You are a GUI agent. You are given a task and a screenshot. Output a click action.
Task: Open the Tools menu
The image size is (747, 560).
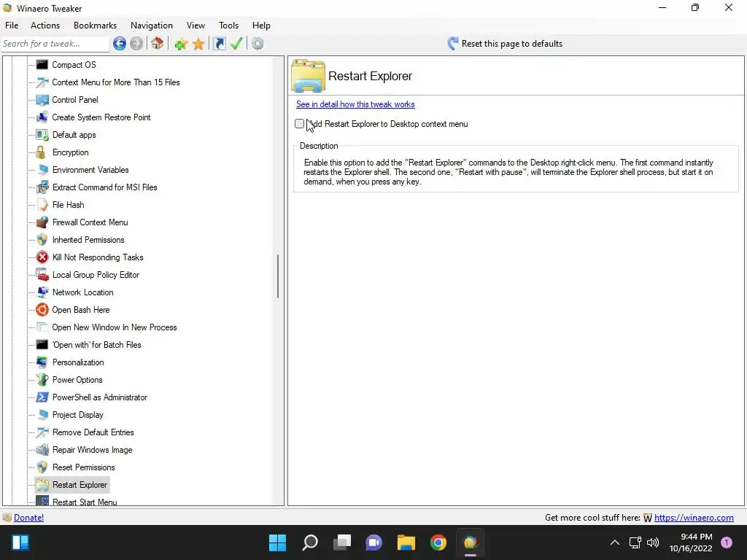(228, 26)
